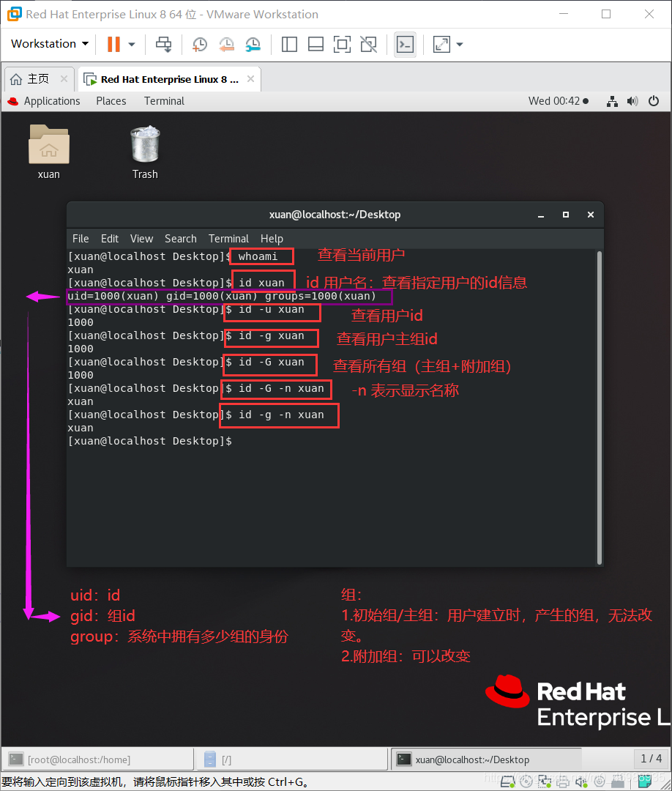Close the Red Hat Enterprise Linux 8 tab
Viewport: 672px width, 791px height.
pos(250,78)
